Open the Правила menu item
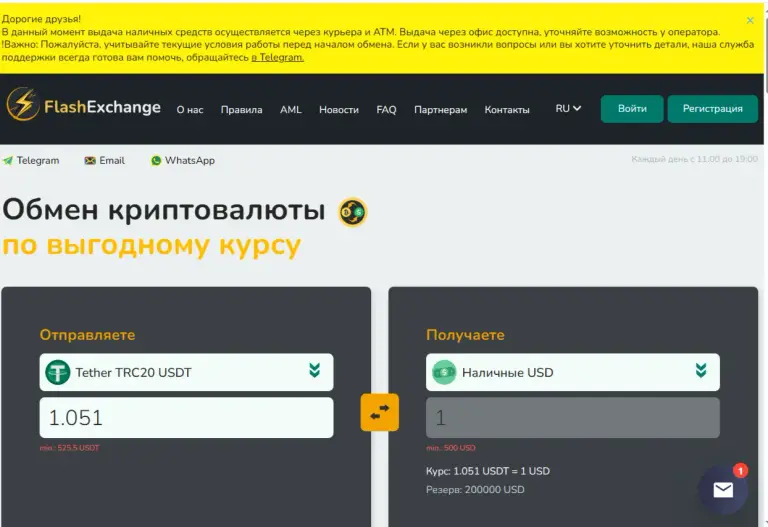768x527 pixels. 241,110
